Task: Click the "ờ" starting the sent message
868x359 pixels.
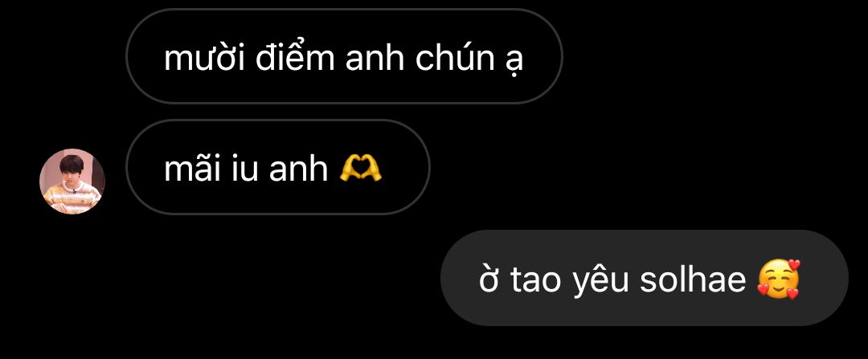Action: (489, 279)
